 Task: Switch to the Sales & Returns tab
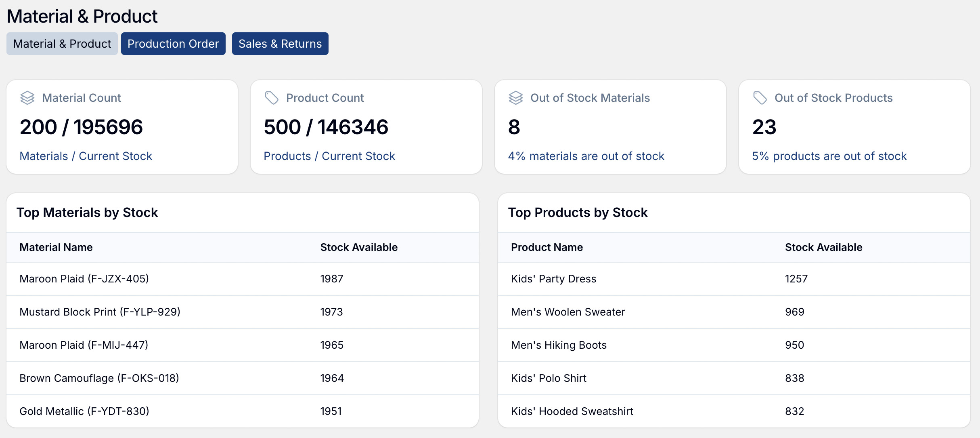280,44
